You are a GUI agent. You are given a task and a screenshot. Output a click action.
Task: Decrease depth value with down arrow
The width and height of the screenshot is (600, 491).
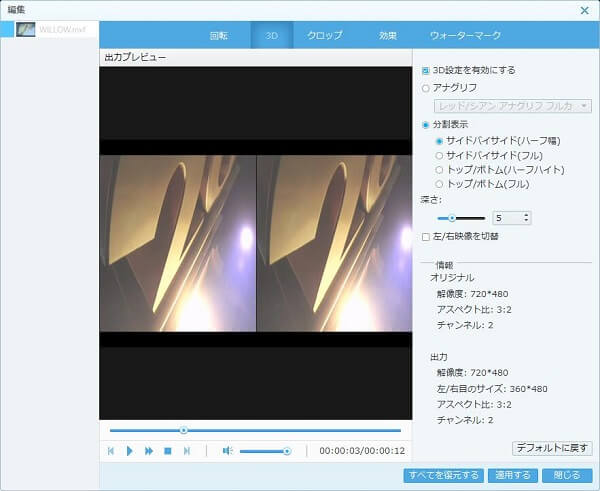coord(527,221)
